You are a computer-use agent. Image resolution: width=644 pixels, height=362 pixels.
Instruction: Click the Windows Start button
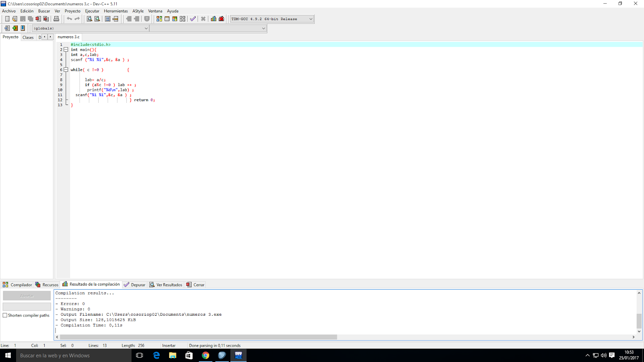coord(8,355)
